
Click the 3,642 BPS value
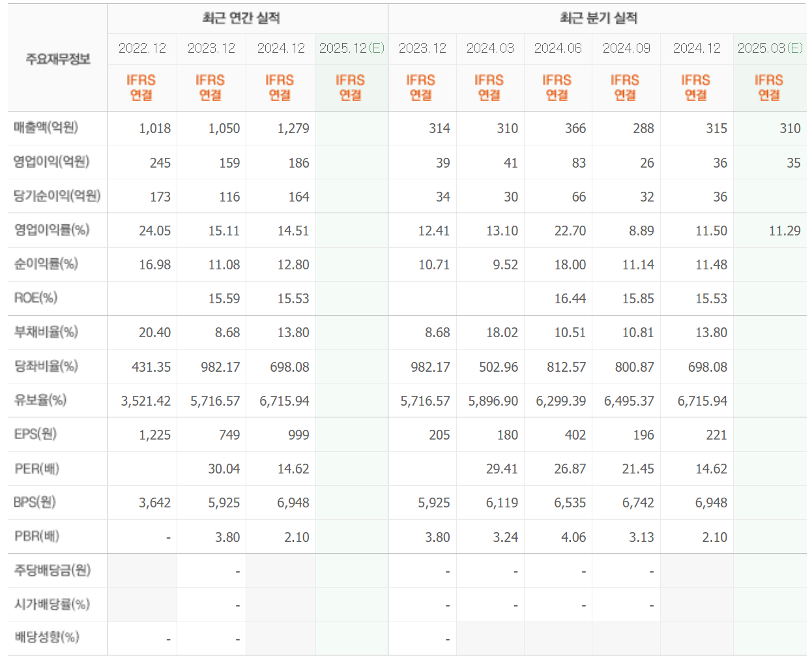[154, 503]
